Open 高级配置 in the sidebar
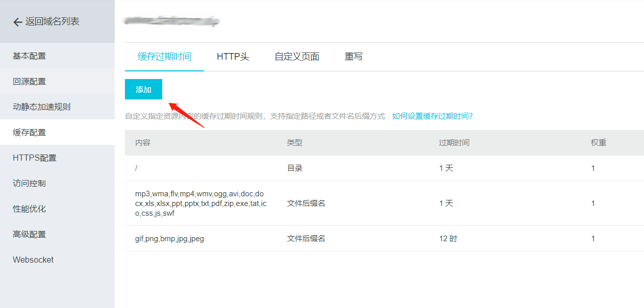The image size is (644, 308). (29, 235)
